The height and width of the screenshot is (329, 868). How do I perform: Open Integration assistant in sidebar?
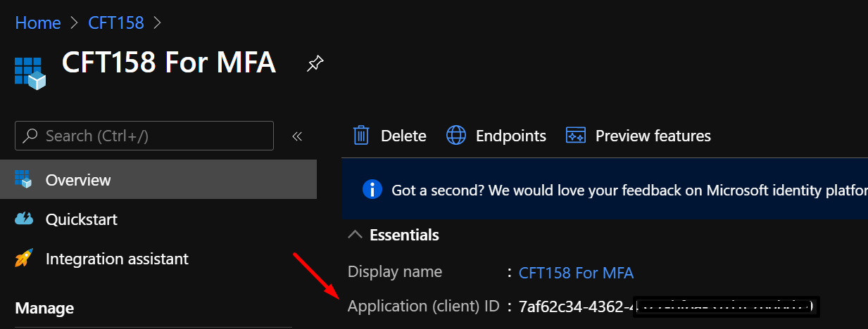(x=158, y=259)
